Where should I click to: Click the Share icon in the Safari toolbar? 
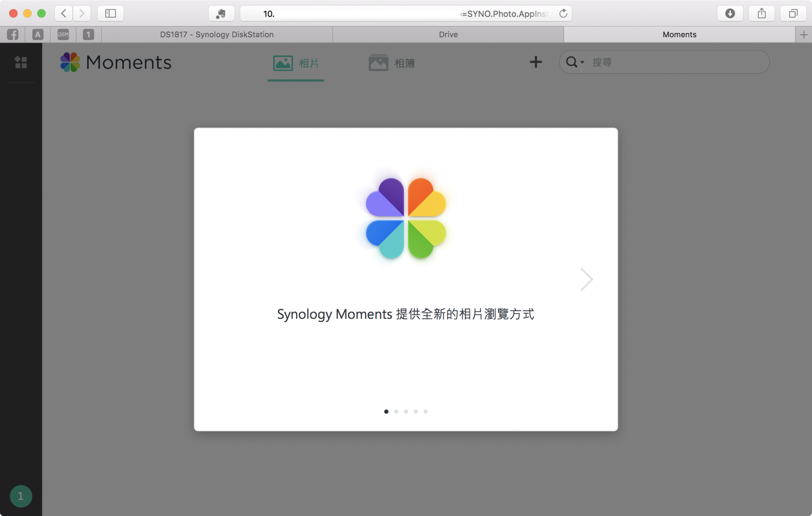coord(761,14)
